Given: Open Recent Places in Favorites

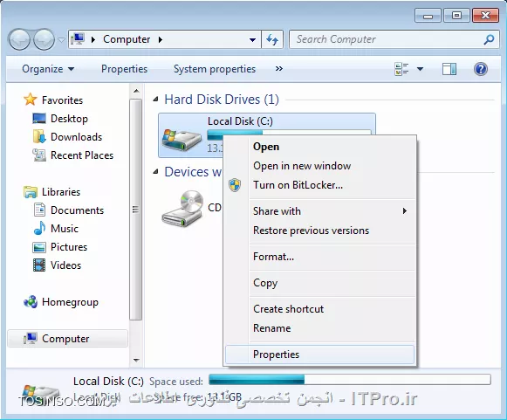Looking at the screenshot, I should (82, 155).
